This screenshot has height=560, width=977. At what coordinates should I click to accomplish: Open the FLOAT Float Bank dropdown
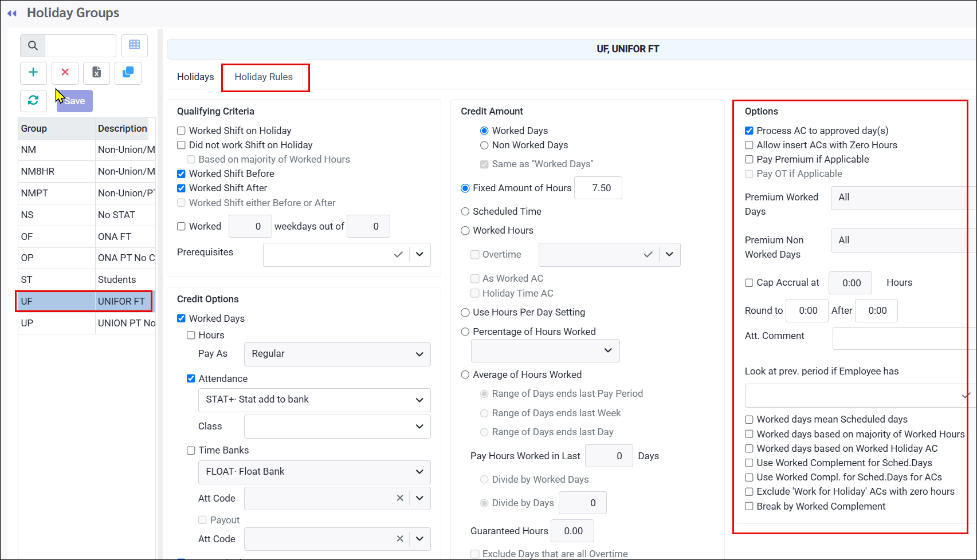[315, 472]
